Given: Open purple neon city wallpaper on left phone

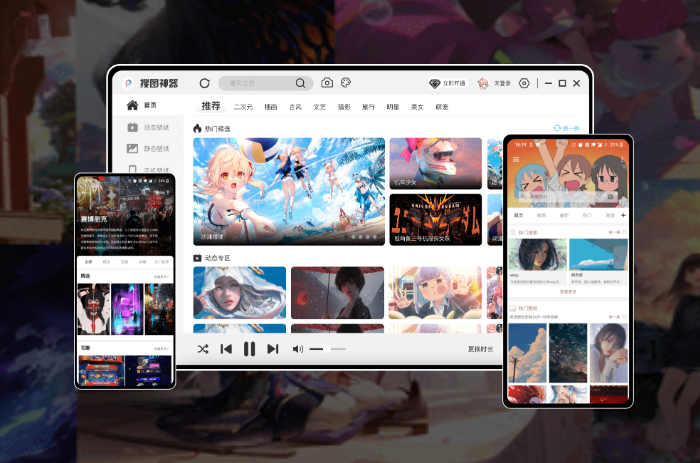Looking at the screenshot, I should pyautogui.click(x=127, y=309).
